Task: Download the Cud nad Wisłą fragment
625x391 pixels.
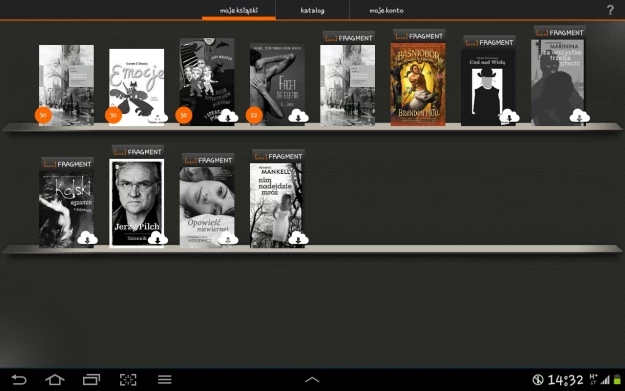Action: 509,116
